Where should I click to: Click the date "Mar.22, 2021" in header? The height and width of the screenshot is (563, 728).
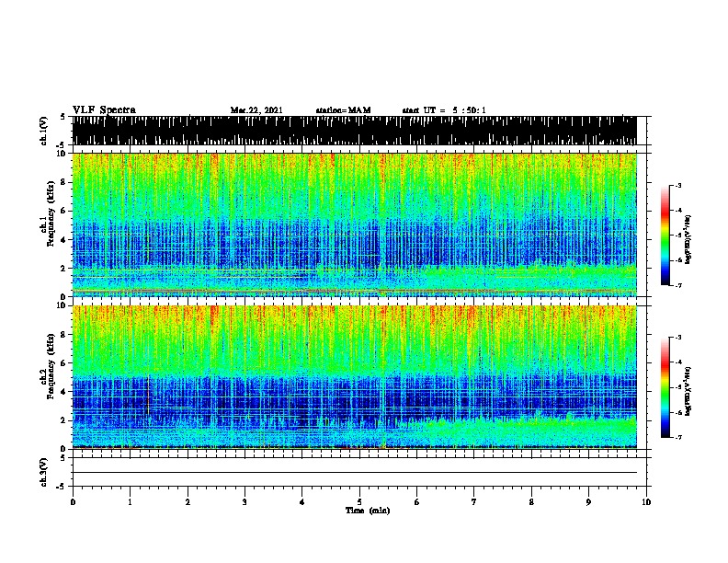click(x=256, y=110)
